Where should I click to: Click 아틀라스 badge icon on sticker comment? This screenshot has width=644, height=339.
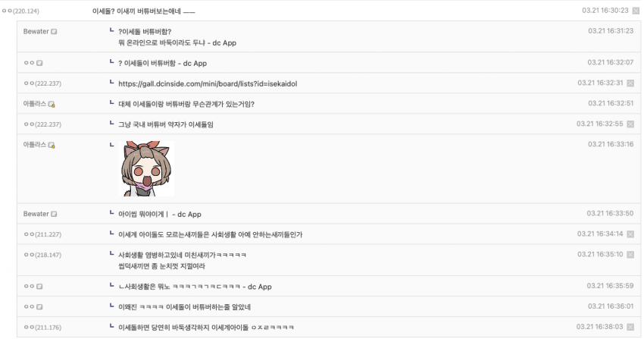52,145
